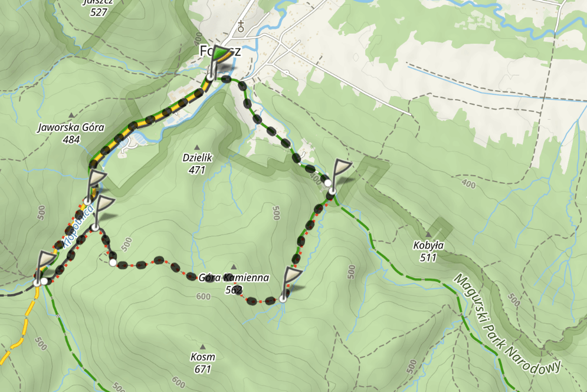Screen dimensions: 587x392
Task: Click the Kosm 671 summit label
Action: tap(202, 363)
